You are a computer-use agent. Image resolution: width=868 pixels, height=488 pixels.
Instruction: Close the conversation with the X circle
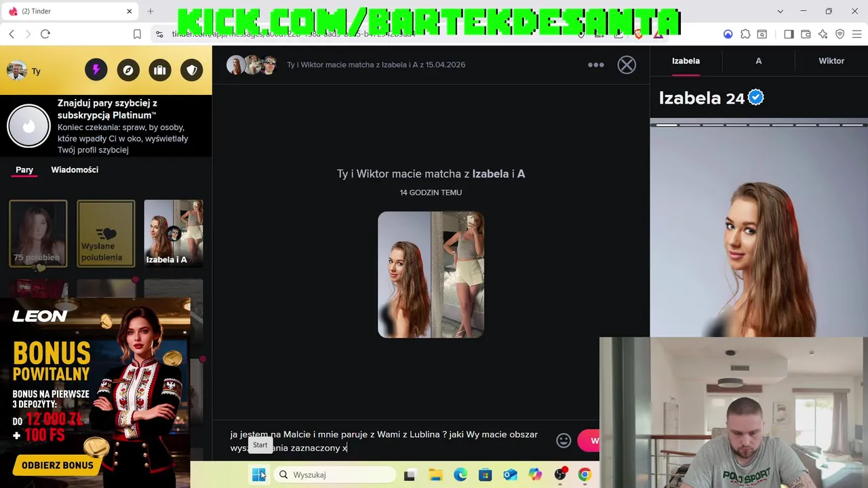pyautogui.click(x=627, y=65)
